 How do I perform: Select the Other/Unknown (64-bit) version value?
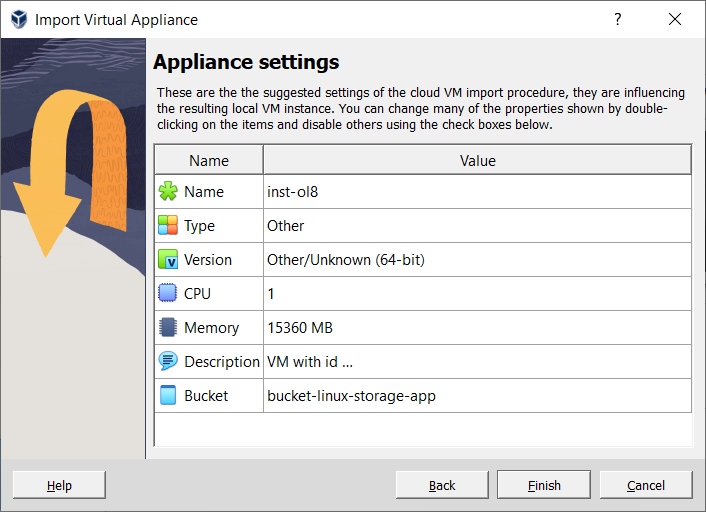coord(477,259)
